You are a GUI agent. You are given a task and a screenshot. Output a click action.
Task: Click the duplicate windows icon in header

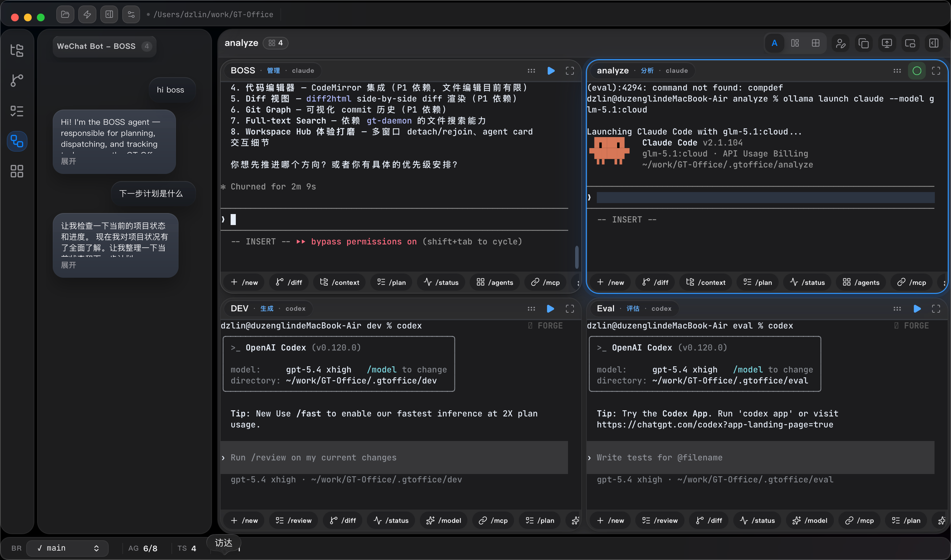click(x=863, y=43)
